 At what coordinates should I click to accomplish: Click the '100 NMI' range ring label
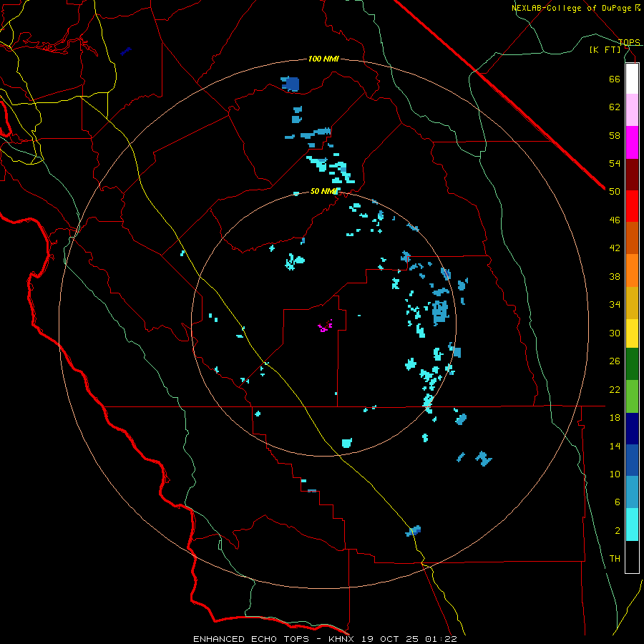323,59
